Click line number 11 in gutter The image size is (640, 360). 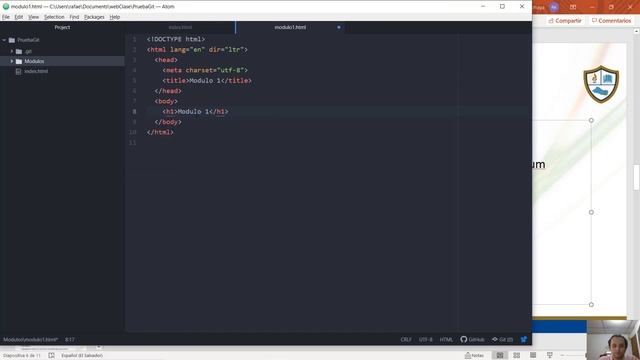point(133,143)
